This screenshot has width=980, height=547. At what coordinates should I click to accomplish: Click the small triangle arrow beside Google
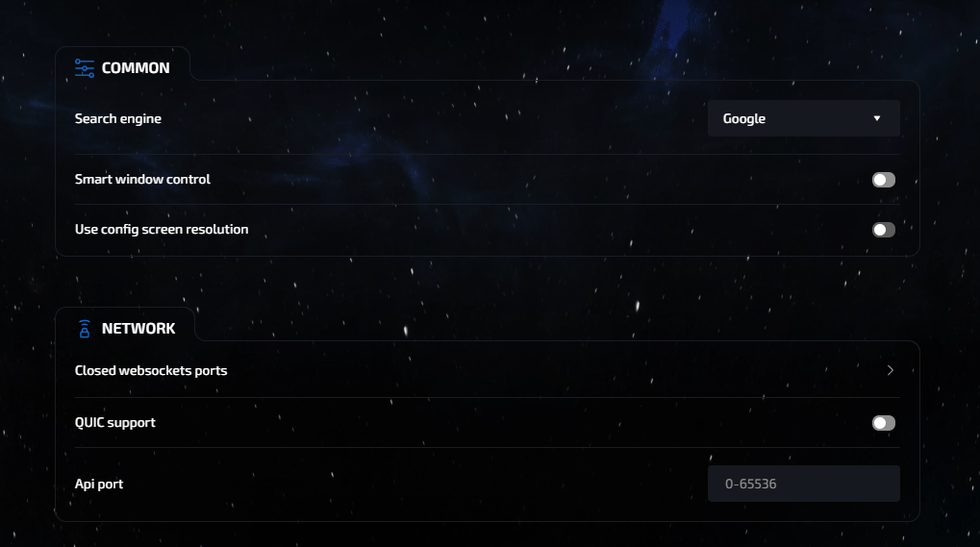[x=877, y=118]
